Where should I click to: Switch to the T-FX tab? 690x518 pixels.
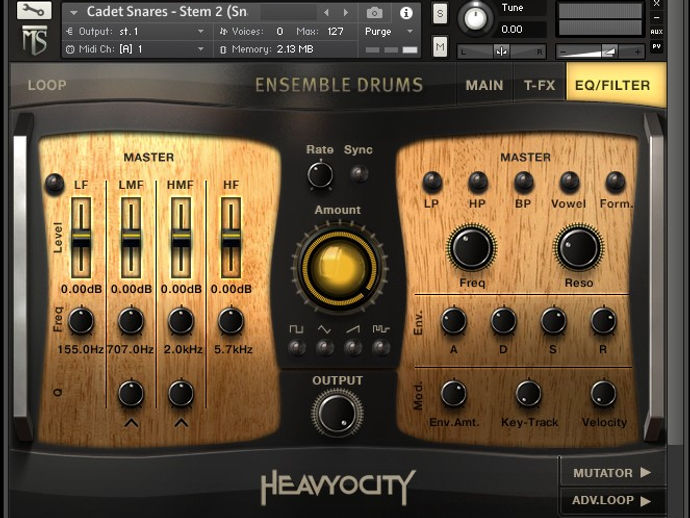[x=540, y=85]
